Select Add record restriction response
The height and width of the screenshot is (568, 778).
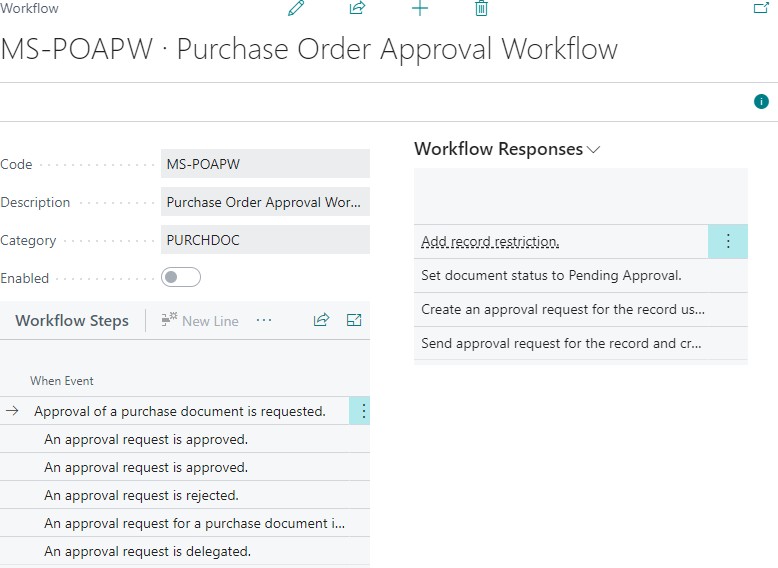490,242
